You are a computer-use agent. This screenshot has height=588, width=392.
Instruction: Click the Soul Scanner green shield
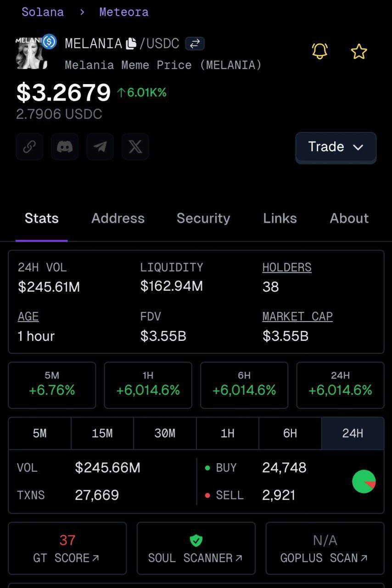pos(196,541)
